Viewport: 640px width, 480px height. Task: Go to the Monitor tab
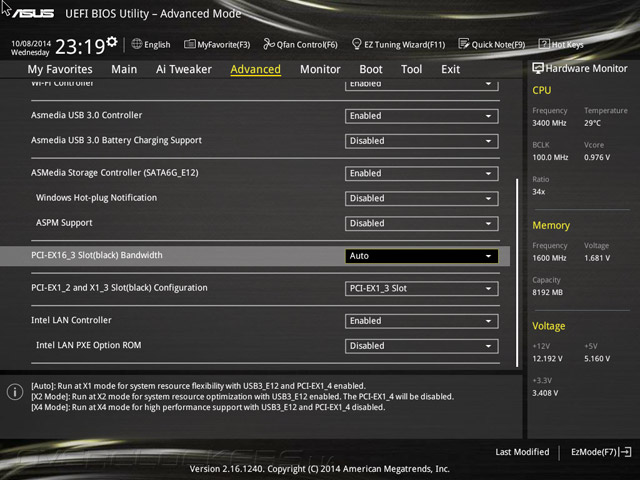click(320, 69)
